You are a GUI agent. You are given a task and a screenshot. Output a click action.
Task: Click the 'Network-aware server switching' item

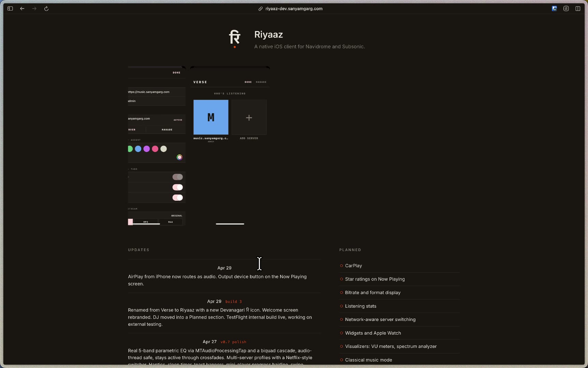(x=380, y=320)
